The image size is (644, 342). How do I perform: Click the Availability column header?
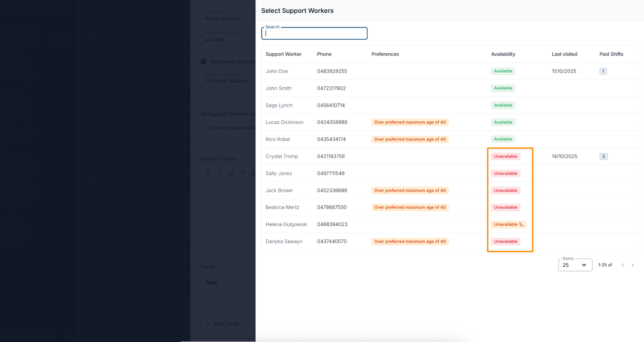[x=503, y=54]
